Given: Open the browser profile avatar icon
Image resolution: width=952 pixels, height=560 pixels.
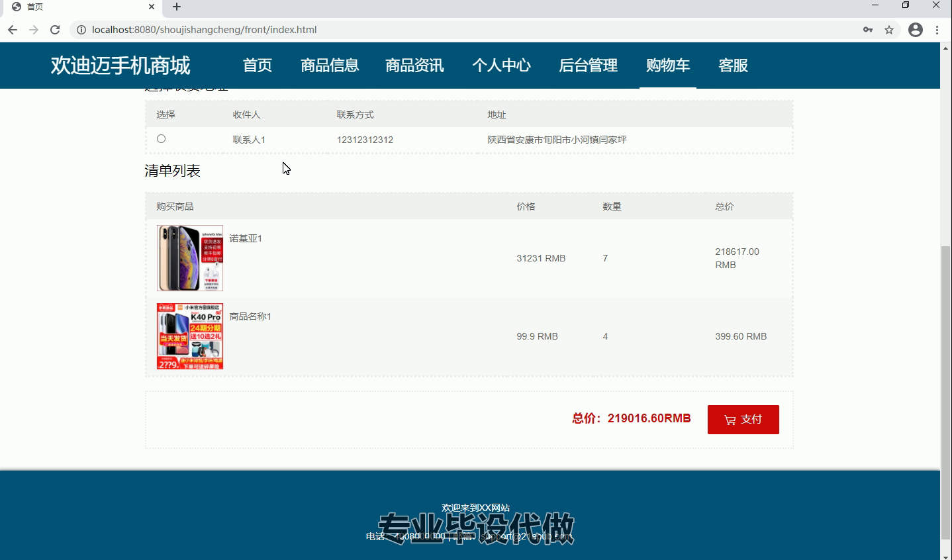Looking at the screenshot, I should (916, 30).
